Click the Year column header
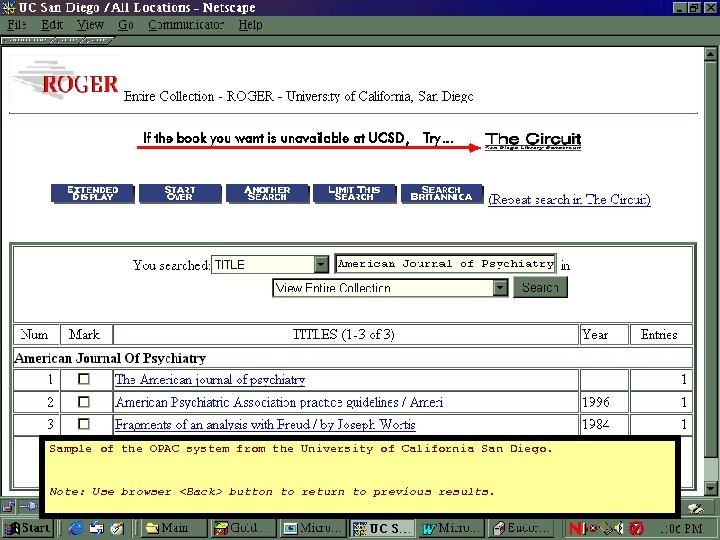This screenshot has height=540, width=720. pos(604,334)
